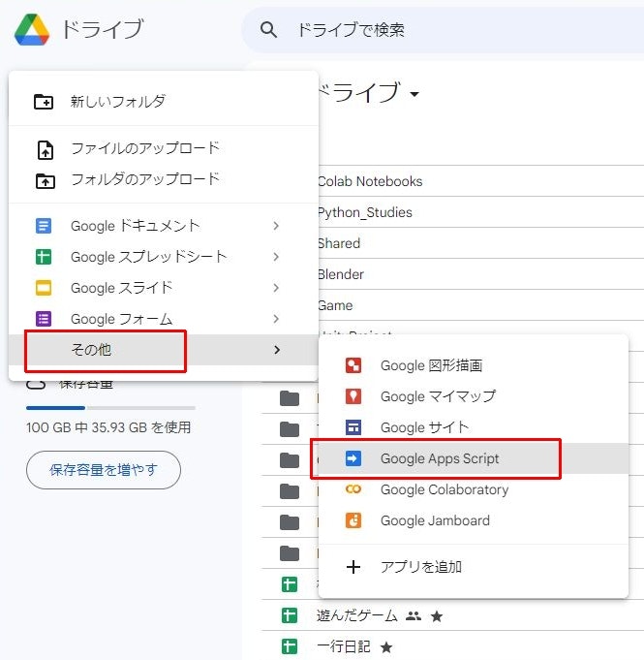Expand Google フォーム submenu arrow

276,319
